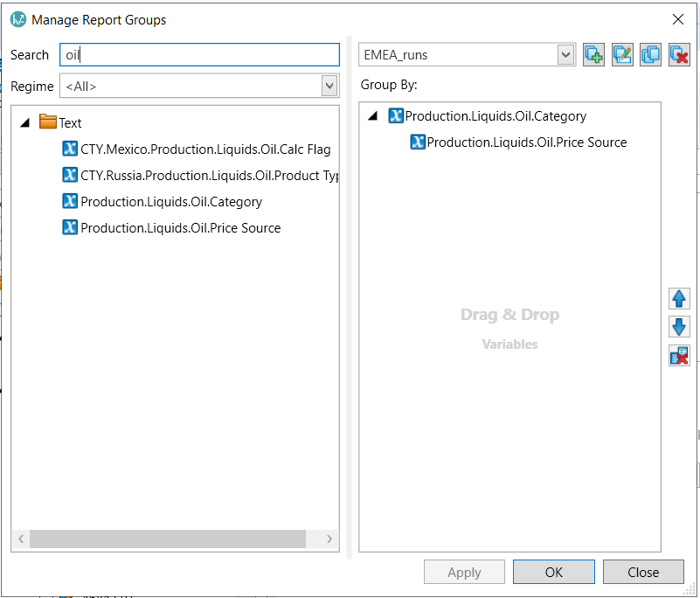Select CTY.Mexico.Production.Liquids.Oil.Calc Flag variable

(204, 149)
